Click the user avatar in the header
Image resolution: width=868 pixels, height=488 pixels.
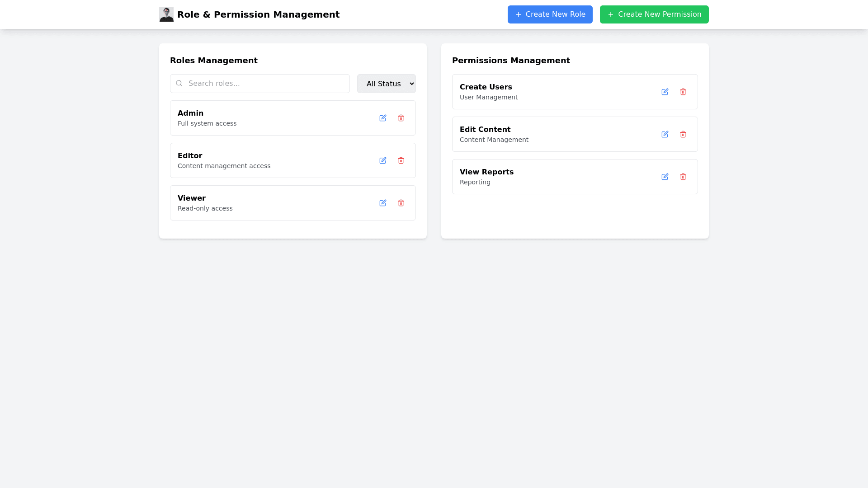pyautogui.click(x=166, y=14)
